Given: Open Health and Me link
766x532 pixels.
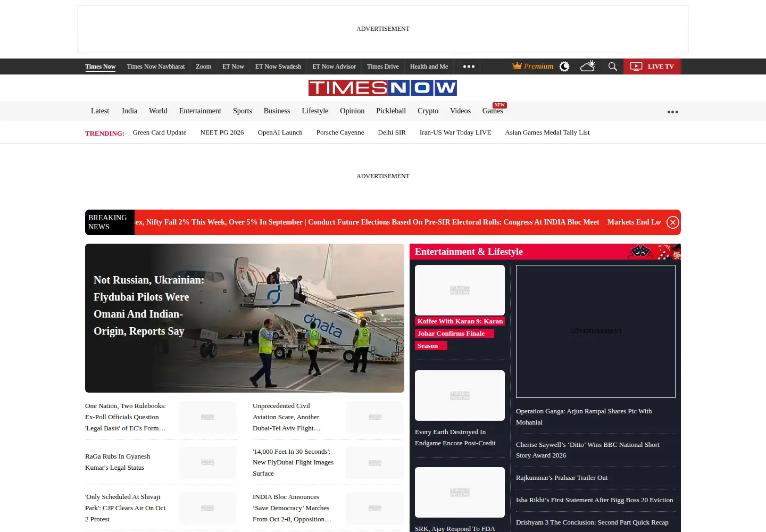Looking at the screenshot, I should pos(429,66).
